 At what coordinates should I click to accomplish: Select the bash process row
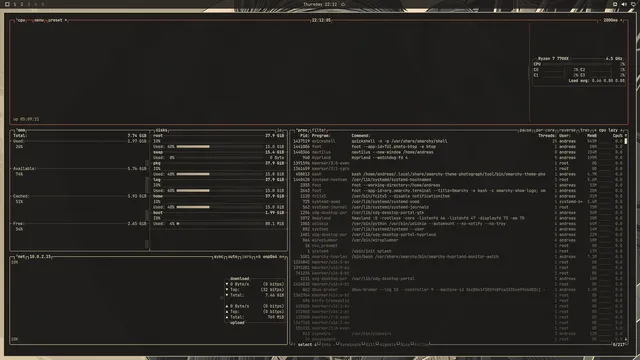pyautogui.click(x=457, y=174)
